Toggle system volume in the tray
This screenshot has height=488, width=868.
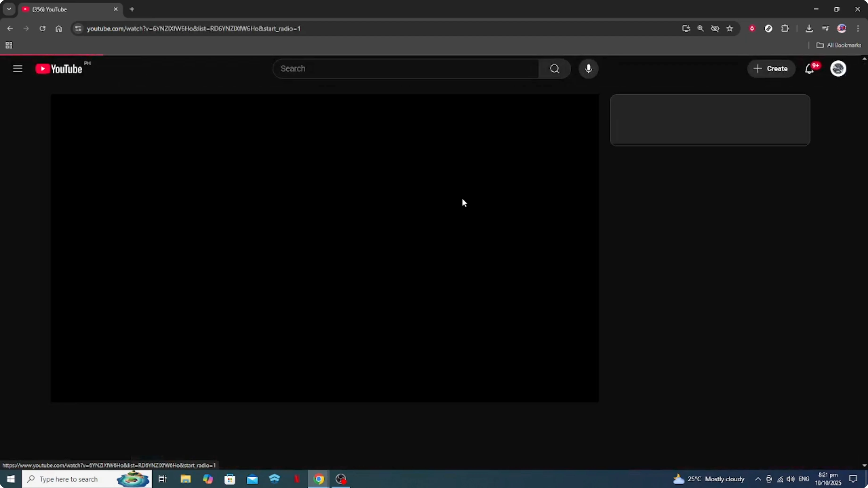coord(791,479)
